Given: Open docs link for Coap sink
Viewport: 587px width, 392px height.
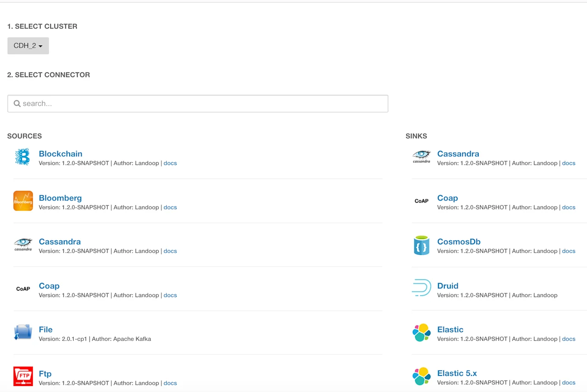Looking at the screenshot, I should pos(569,207).
